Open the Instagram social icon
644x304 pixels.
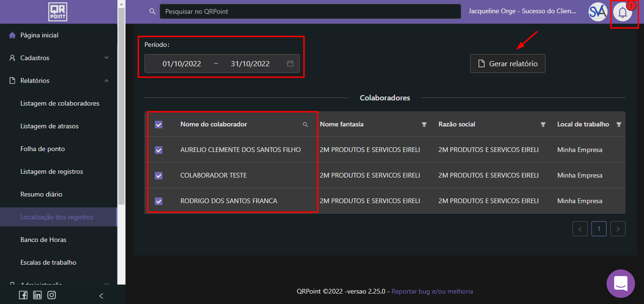click(x=52, y=295)
